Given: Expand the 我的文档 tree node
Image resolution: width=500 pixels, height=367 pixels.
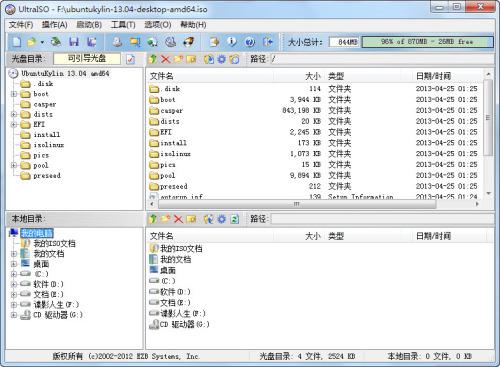Looking at the screenshot, I should [x=14, y=254].
